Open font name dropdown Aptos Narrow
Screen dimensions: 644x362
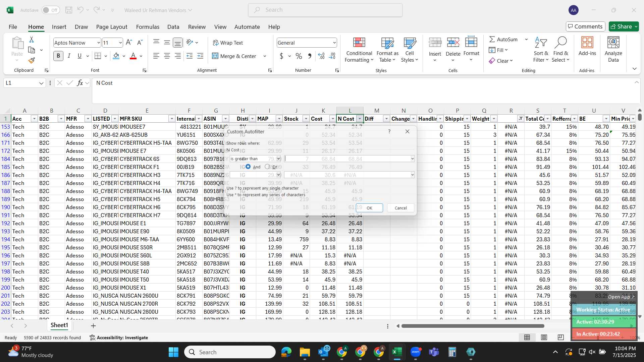(99, 43)
